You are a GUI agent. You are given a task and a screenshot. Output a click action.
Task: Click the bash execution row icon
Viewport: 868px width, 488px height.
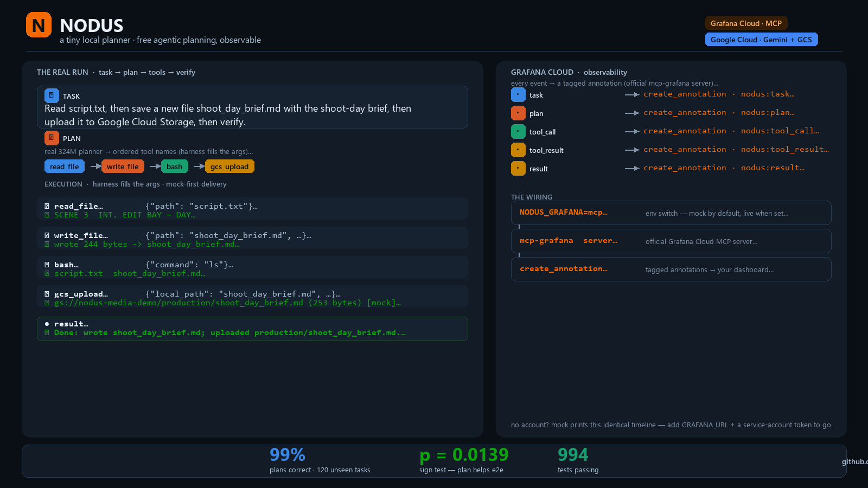[x=47, y=265]
